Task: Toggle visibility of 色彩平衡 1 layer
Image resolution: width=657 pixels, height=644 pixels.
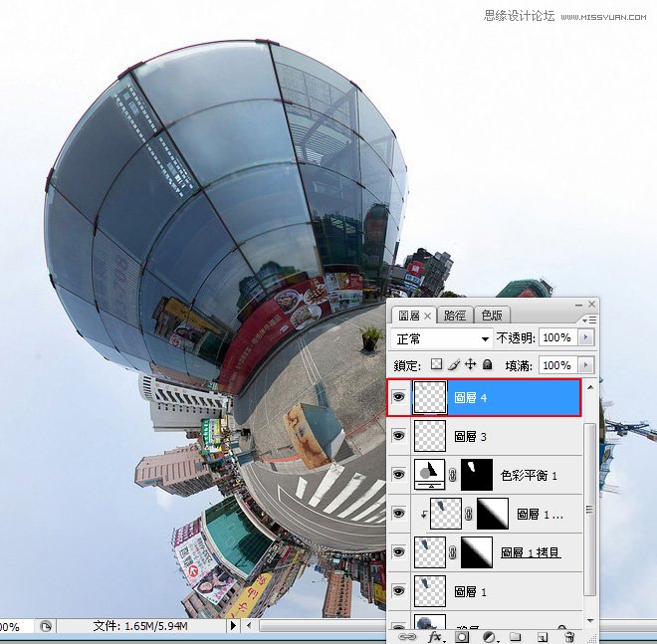Action: [399, 475]
